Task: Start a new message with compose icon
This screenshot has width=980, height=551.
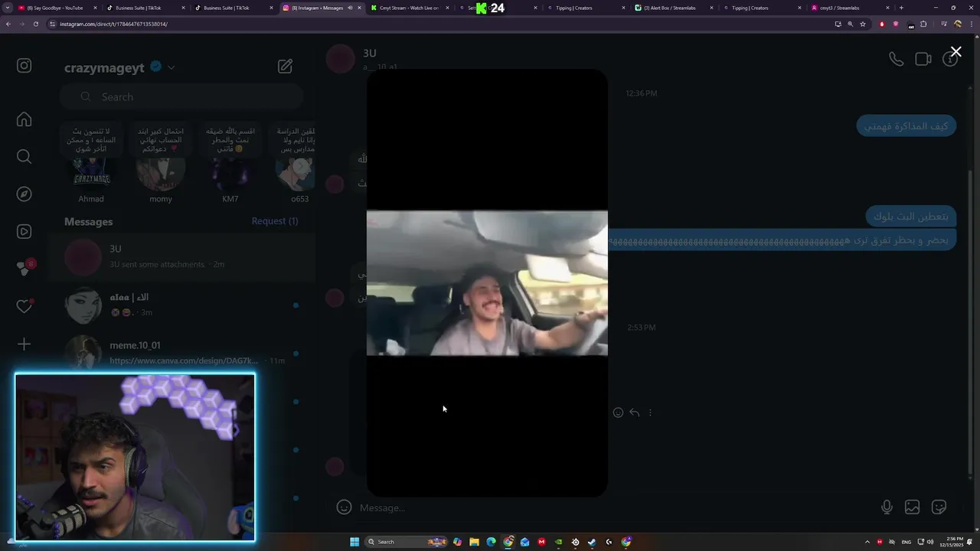Action: pos(285,67)
